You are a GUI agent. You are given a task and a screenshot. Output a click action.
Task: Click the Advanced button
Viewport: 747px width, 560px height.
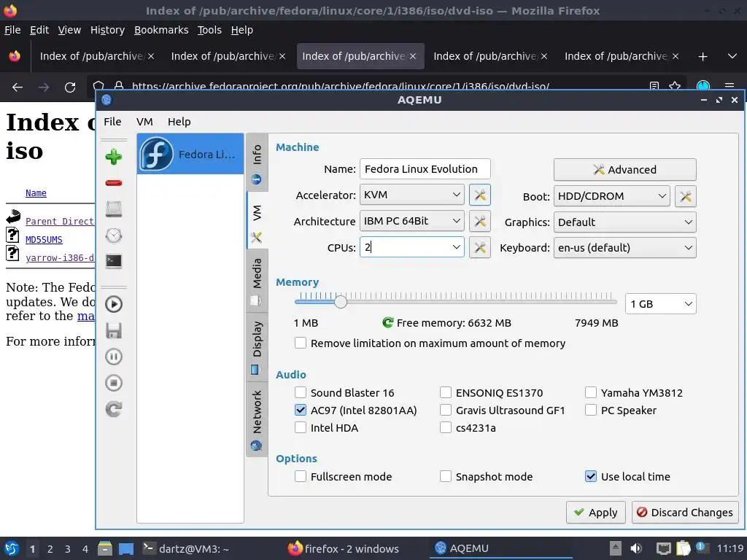click(x=624, y=169)
